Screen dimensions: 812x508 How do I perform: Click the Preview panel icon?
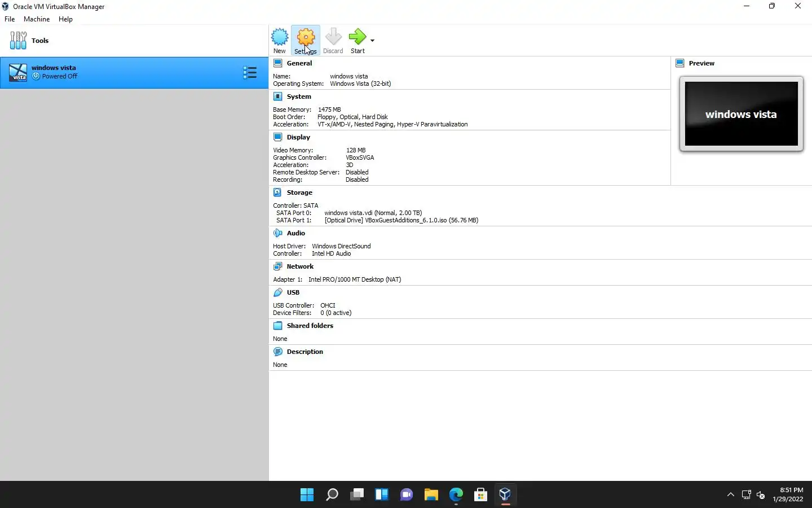[680, 63]
